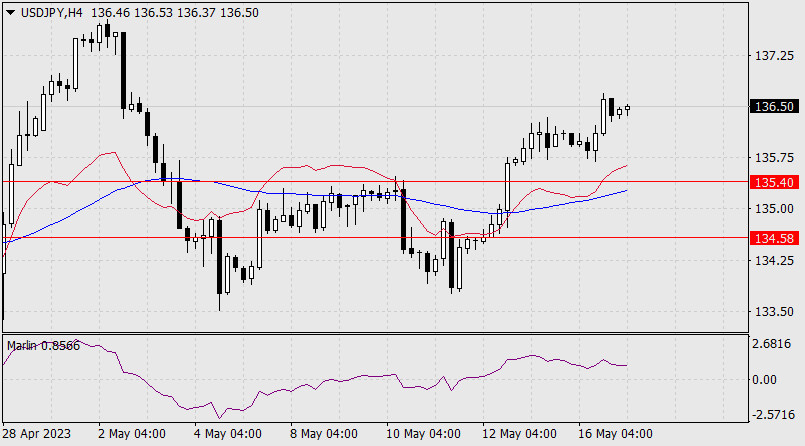Select the 16 May 04:00 time label
This screenshot has height=446, width=805.
[x=616, y=434]
